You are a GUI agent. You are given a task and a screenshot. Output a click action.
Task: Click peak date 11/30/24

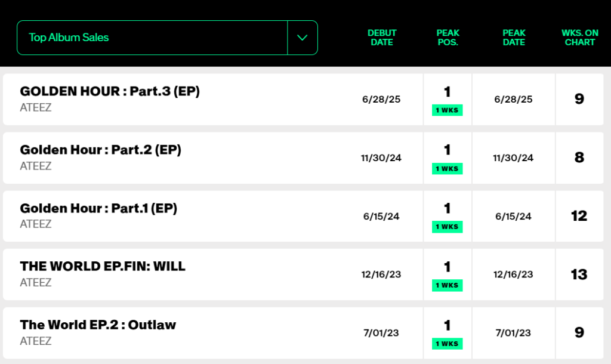[513, 158]
